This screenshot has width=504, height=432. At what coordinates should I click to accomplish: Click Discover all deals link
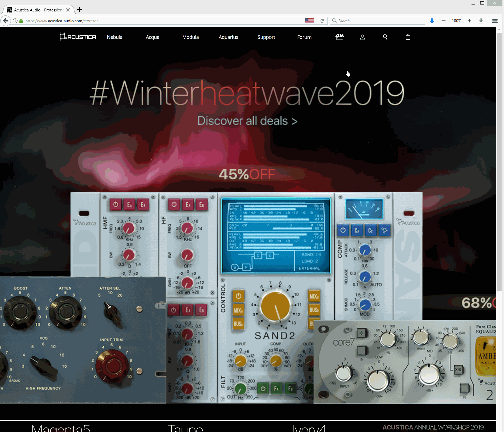[247, 121]
